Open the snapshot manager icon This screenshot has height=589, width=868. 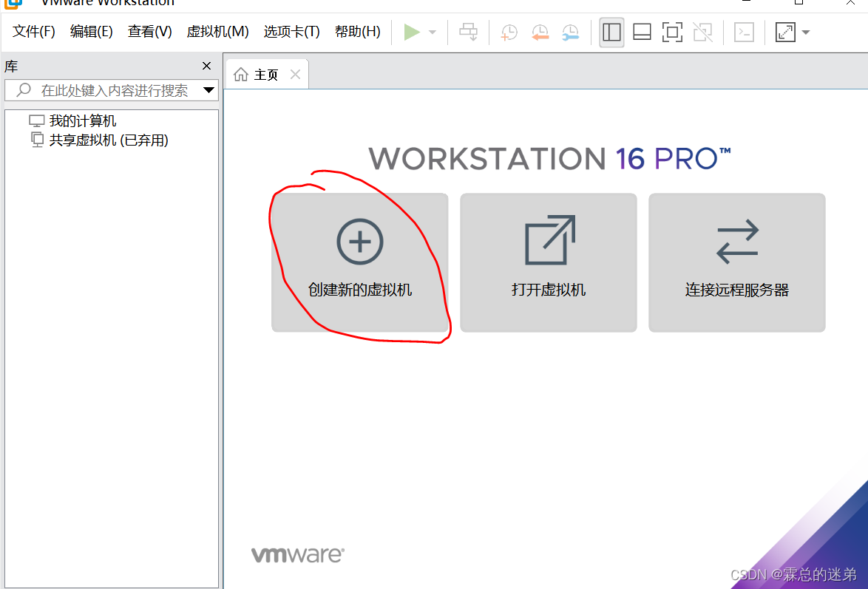tap(570, 32)
